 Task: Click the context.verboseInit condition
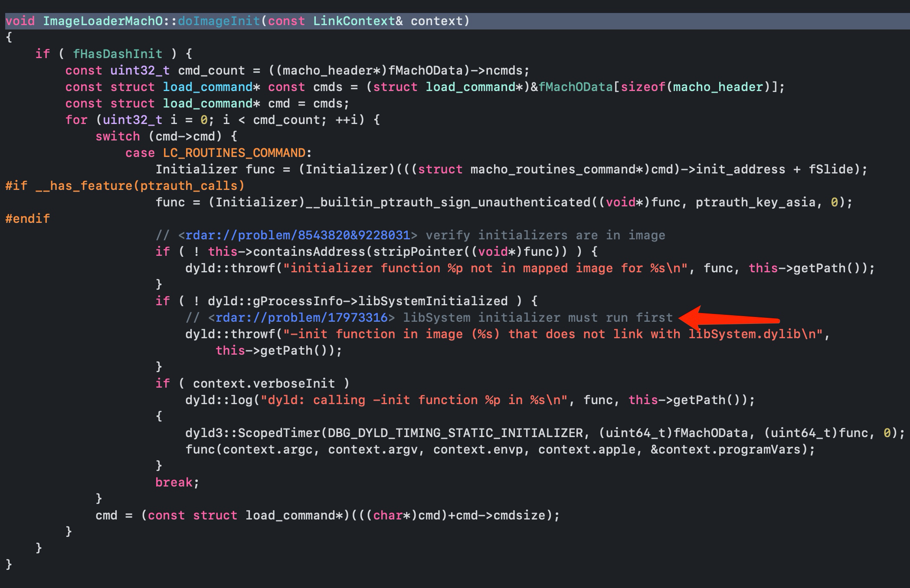[264, 384]
